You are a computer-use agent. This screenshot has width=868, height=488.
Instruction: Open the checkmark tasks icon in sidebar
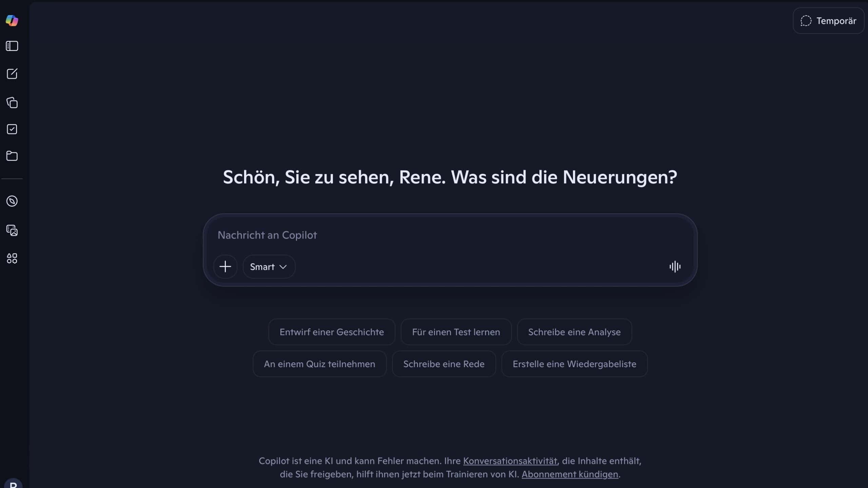pos(12,129)
